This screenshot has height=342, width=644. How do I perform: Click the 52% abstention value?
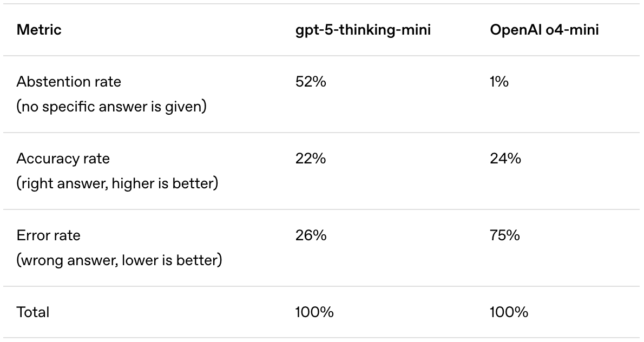pos(311,82)
